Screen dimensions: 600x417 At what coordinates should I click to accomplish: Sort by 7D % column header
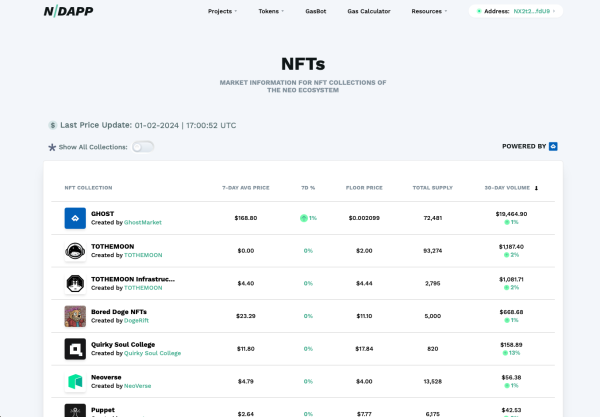[308, 188]
